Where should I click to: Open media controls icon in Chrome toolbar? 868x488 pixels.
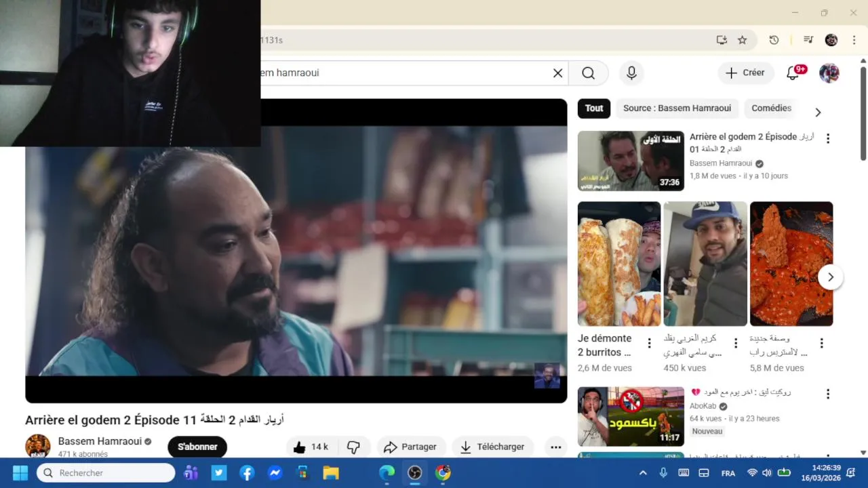[x=808, y=40]
